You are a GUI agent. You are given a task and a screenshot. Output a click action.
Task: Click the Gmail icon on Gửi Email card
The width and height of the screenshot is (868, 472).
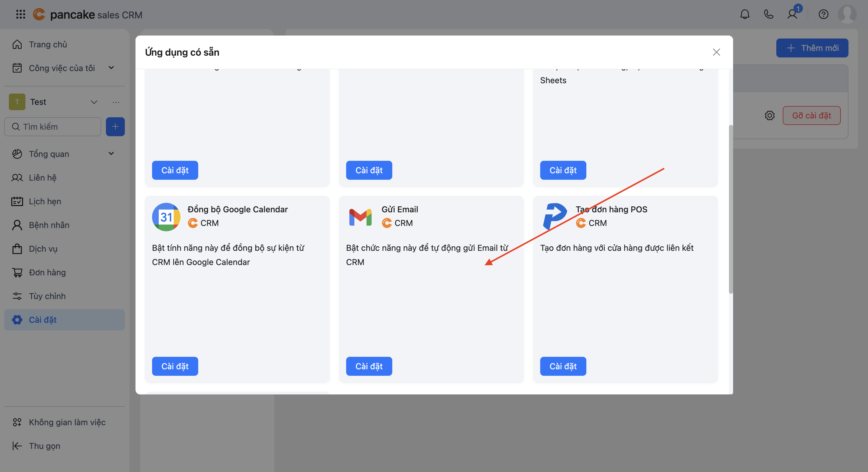coord(360,217)
